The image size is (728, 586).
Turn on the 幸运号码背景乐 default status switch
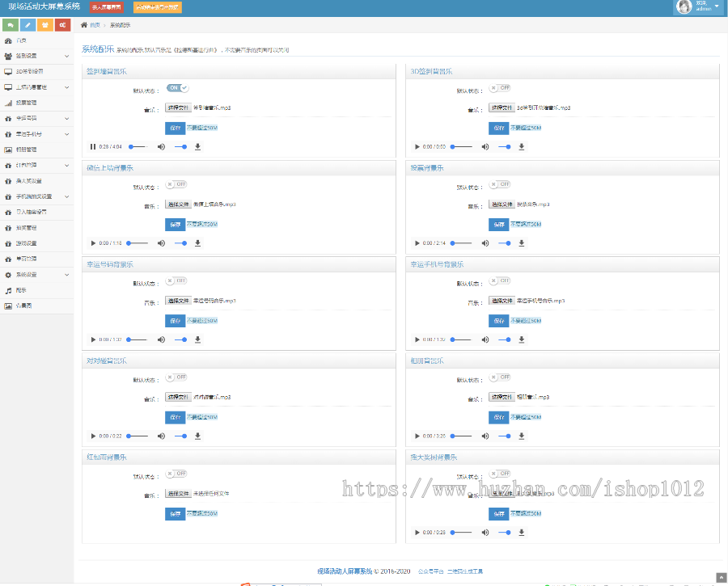click(x=176, y=280)
